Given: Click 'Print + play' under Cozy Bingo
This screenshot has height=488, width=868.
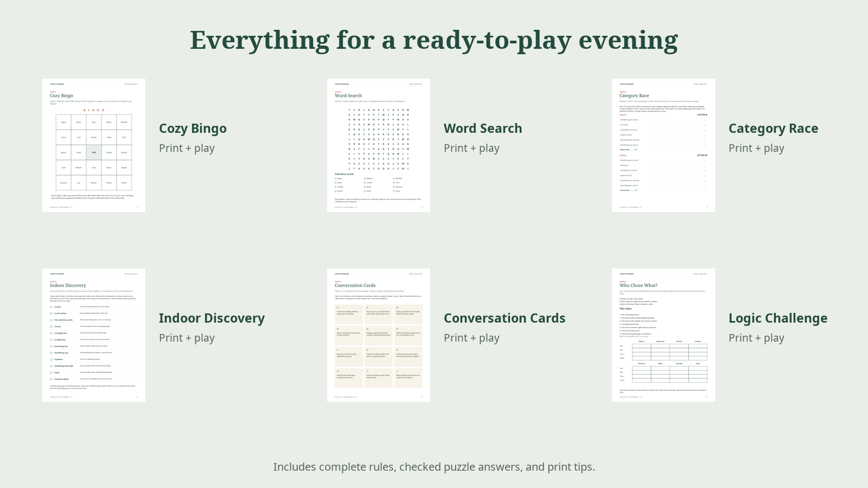Looking at the screenshot, I should (187, 148).
